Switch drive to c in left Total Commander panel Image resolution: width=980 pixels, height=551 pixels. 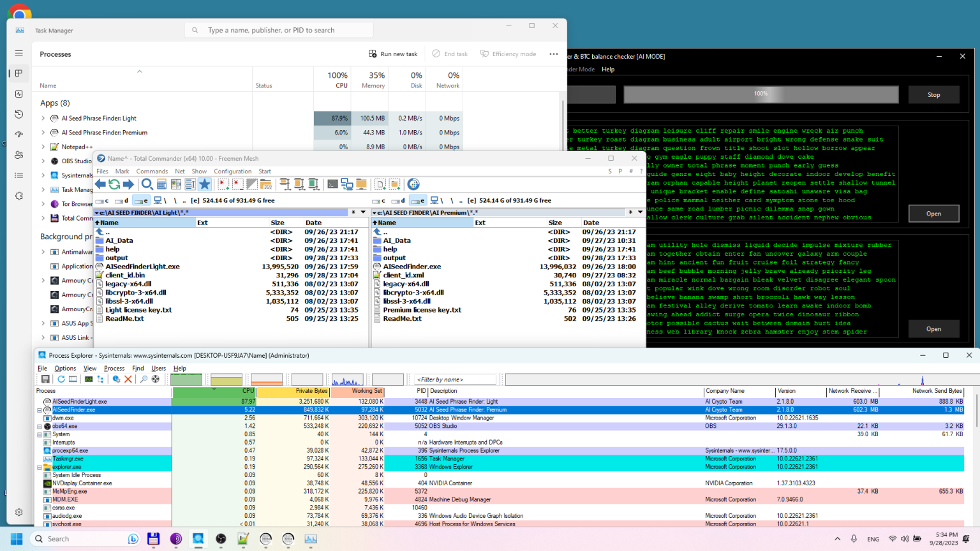pyautogui.click(x=103, y=201)
